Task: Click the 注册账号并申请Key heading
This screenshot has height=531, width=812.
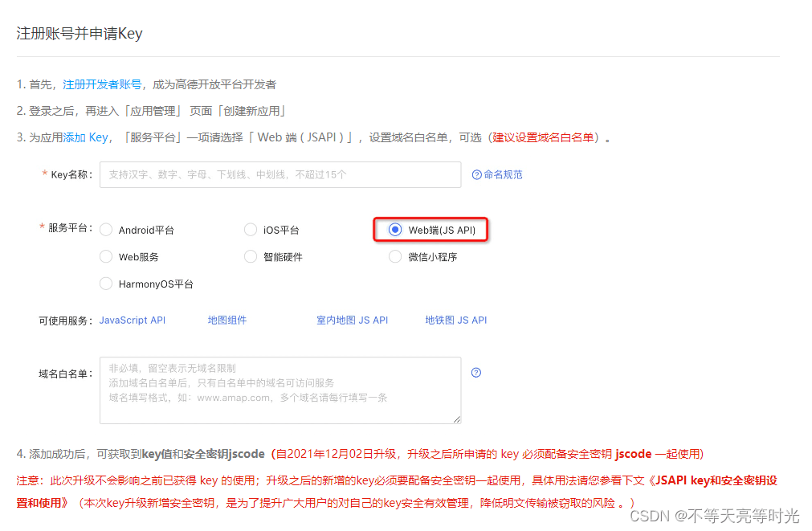Action: [80, 34]
